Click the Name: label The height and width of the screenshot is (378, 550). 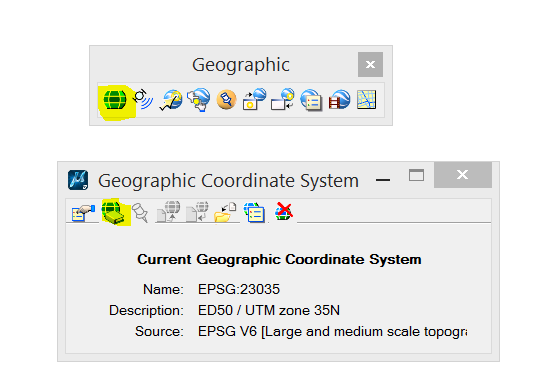pos(163,289)
